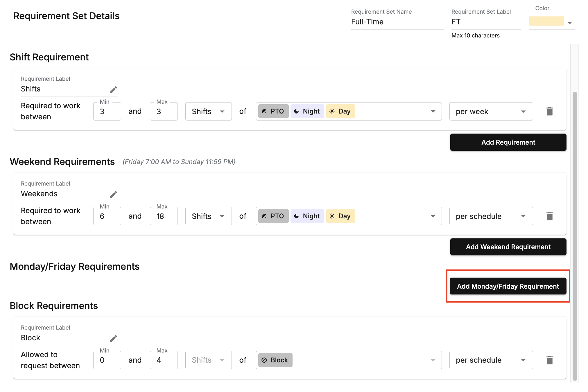This screenshot has width=588, height=392.
Task: Open per schedule dropdown in Block Requirements
Action: click(491, 360)
